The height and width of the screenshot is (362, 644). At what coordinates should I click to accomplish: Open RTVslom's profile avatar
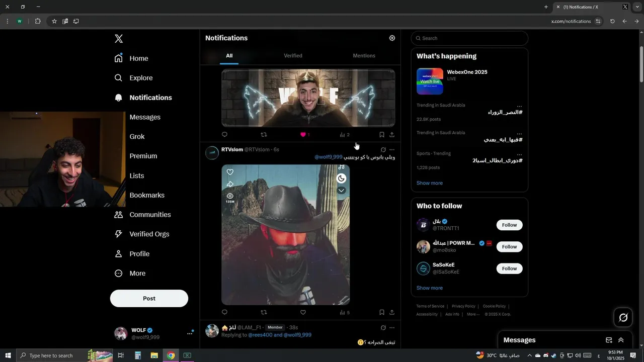(212, 153)
